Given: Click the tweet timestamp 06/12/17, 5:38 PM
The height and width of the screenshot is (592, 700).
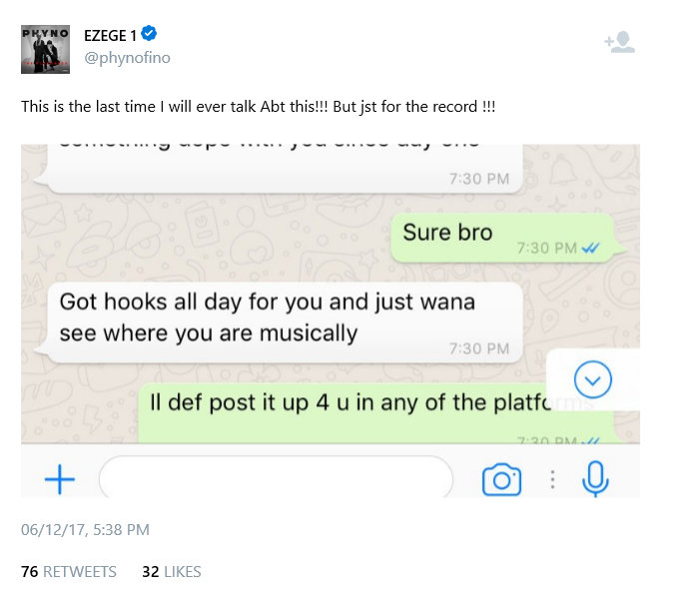Looking at the screenshot, I should (x=85, y=530).
